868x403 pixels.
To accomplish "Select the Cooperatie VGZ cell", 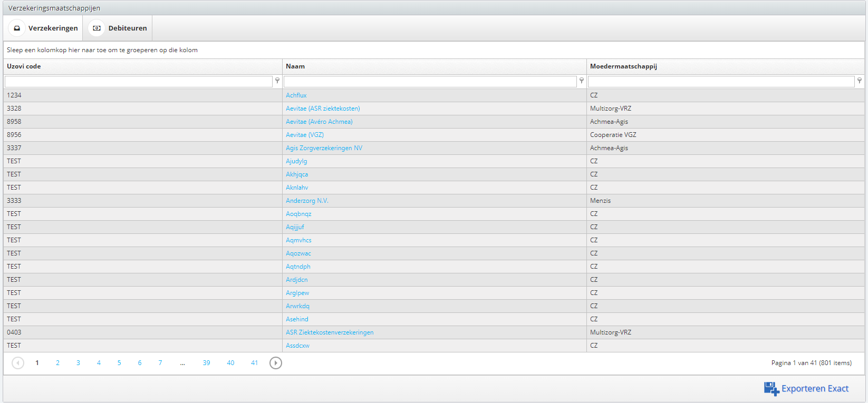I will 726,135.
